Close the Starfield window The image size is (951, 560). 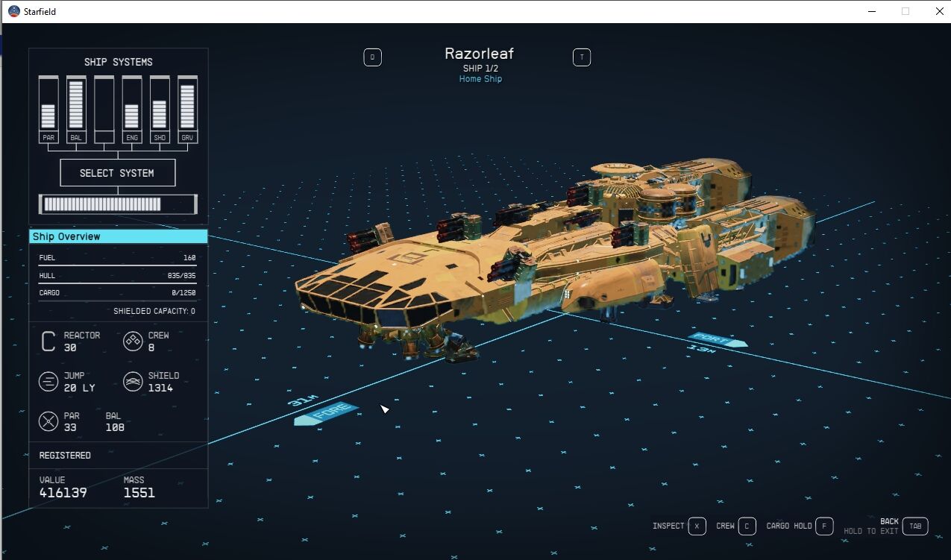(x=939, y=11)
